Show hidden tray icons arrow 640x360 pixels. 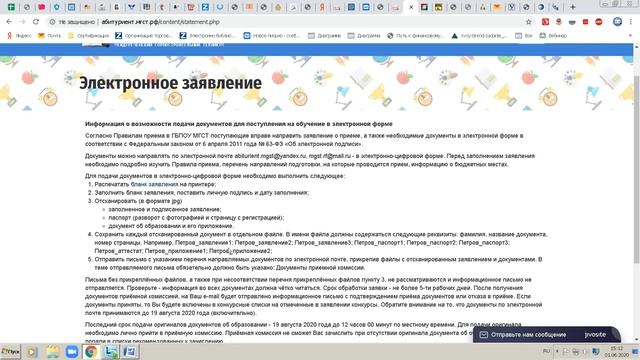(x=557, y=351)
